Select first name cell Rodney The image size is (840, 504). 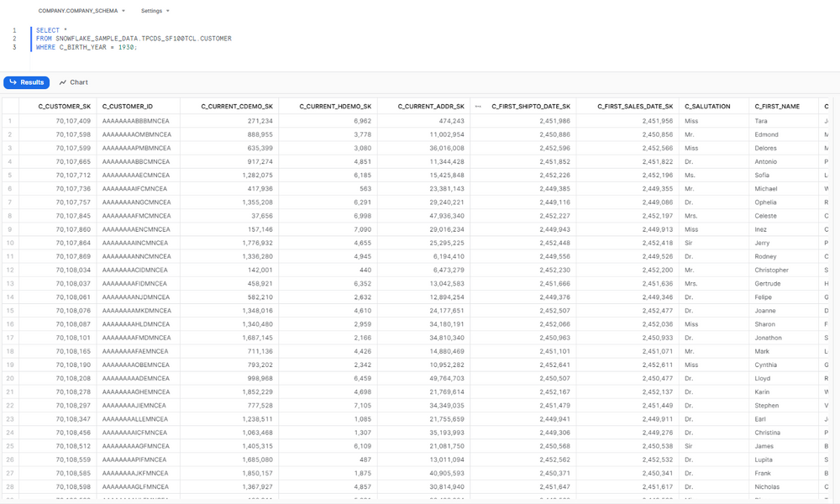(x=765, y=256)
